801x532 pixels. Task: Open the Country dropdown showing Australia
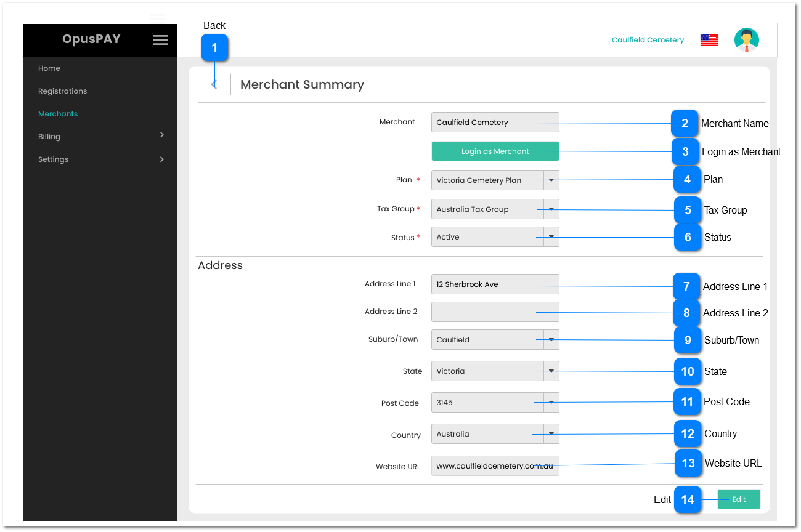550,433
